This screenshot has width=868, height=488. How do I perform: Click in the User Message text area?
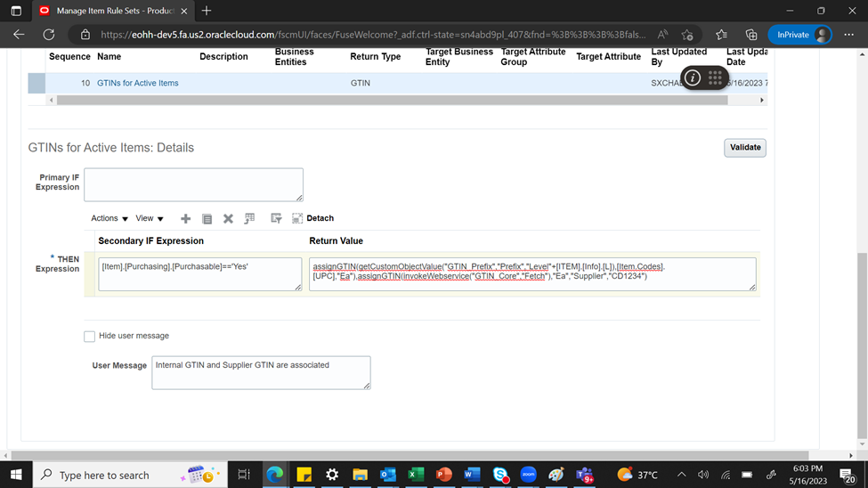(x=261, y=373)
